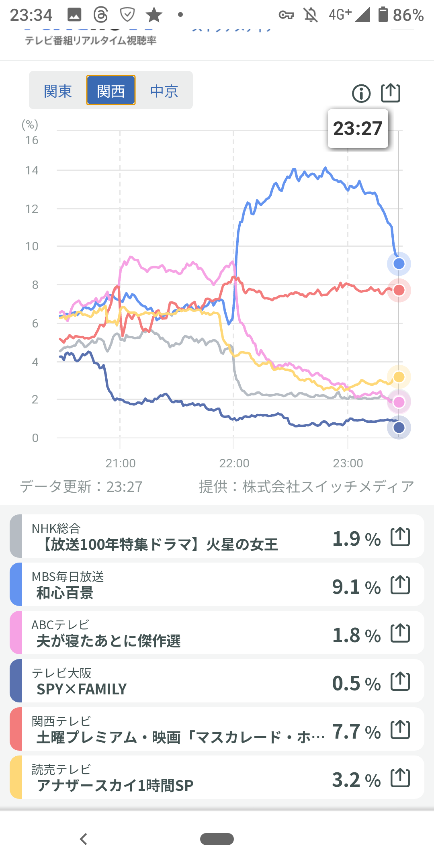This screenshot has width=434, height=868.
Task: Share the テレビ大阪 SPY×FAMILY rating
Action: [x=400, y=682]
